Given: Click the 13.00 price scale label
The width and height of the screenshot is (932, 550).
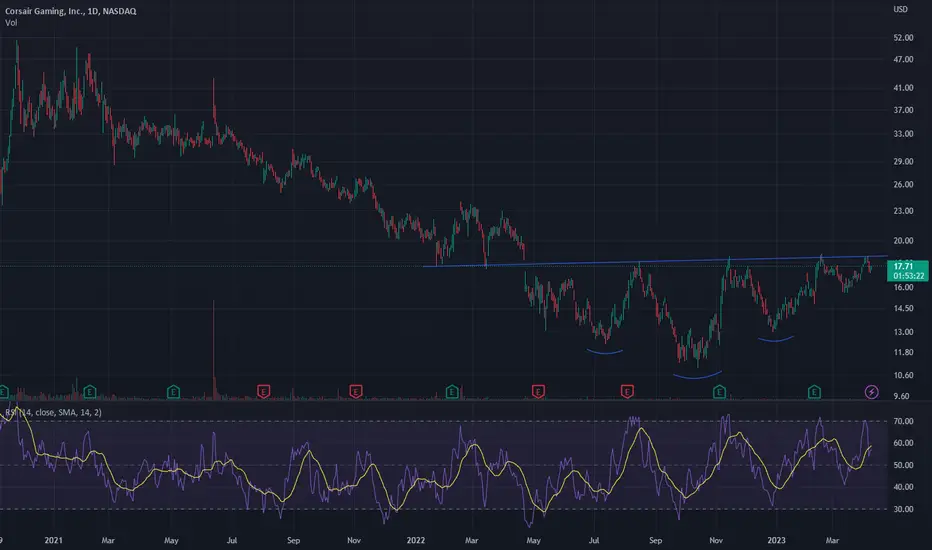Looking at the screenshot, I should 903,332.
